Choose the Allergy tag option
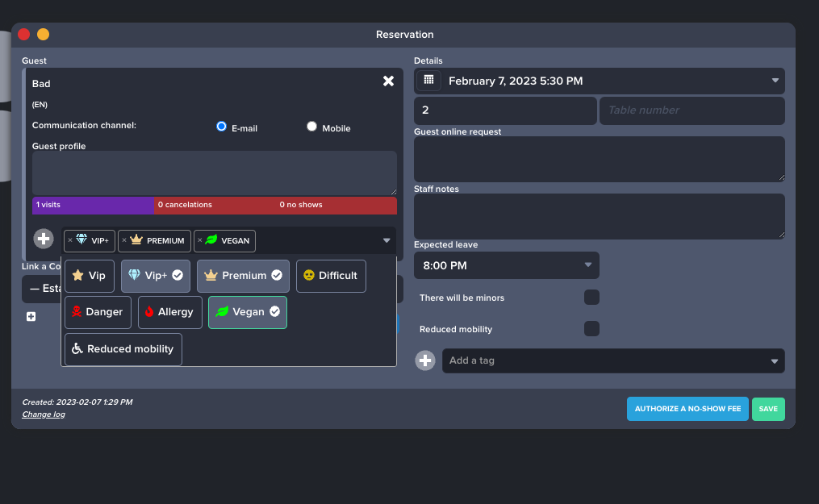The width and height of the screenshot is (819, 504). (170, 312)
